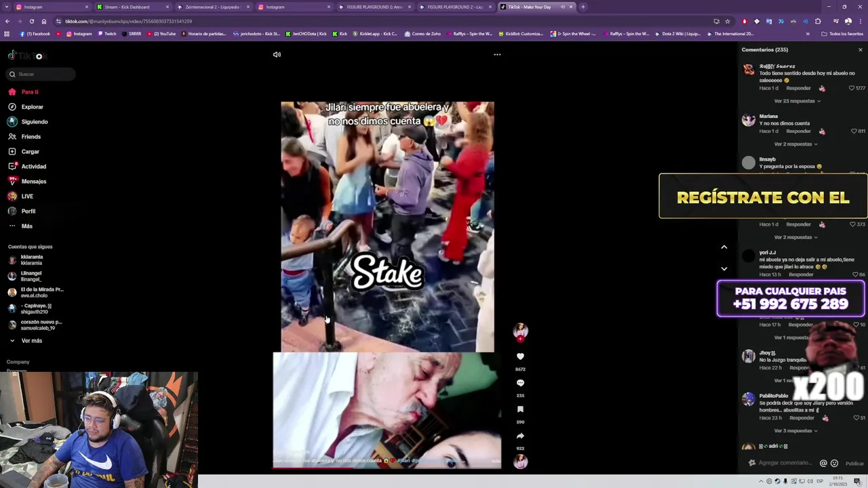Screen dimensions: 868x488
Task: Click the TikTok search box Buscar
Action: tap(41, 74)
